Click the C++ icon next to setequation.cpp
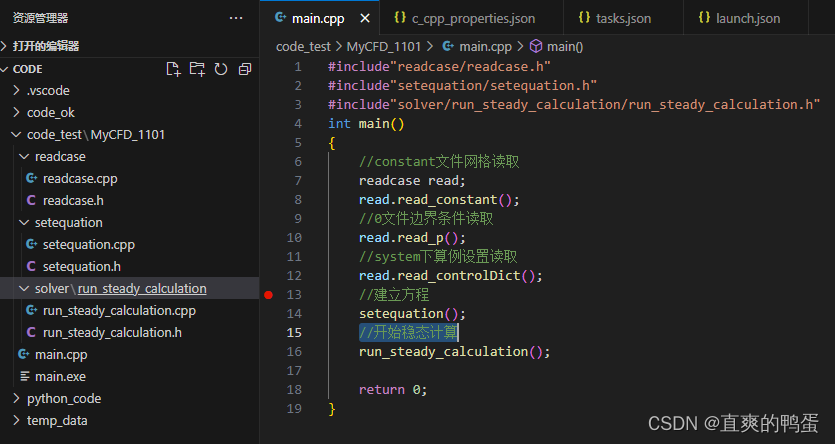Screen dimensions: 835x444 pos(31,245)
